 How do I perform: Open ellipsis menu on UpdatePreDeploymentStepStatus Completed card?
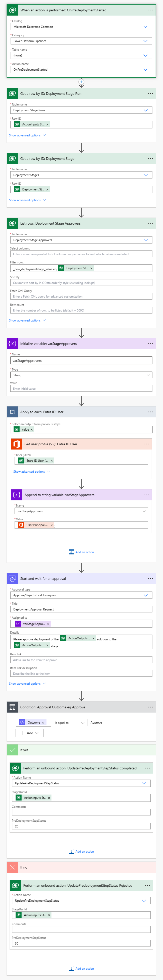[x=147, y=768]
